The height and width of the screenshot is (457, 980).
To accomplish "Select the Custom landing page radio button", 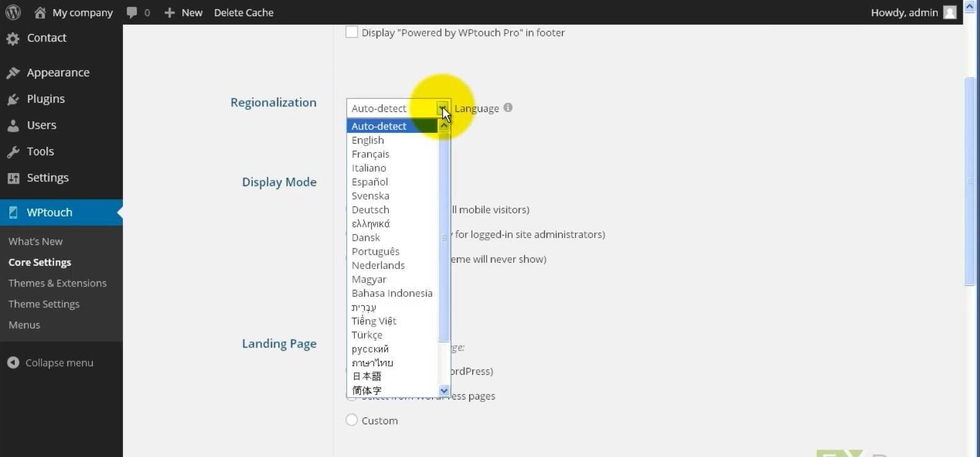I will coord(352,420).
